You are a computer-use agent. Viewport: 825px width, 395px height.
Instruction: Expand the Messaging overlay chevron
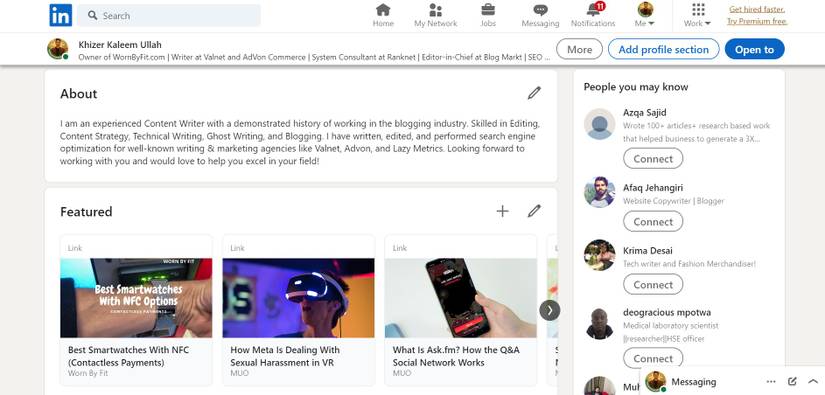coord(813,382)
